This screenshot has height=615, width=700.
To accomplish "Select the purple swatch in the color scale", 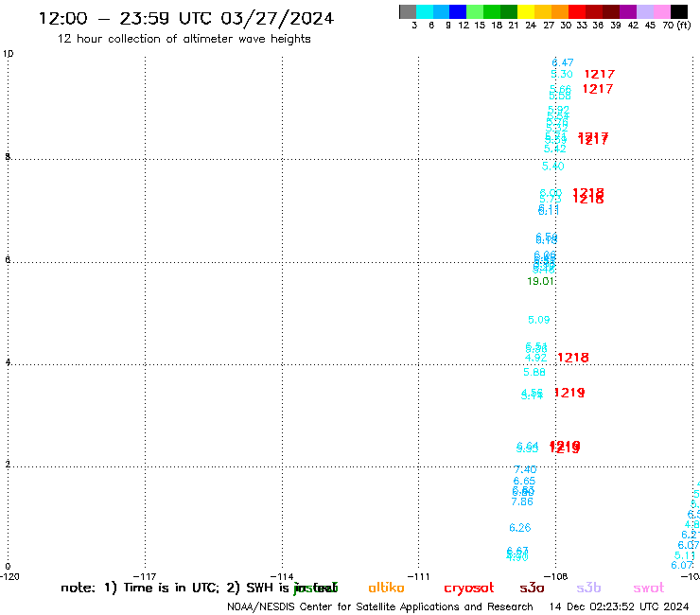I will pos(628,11).
